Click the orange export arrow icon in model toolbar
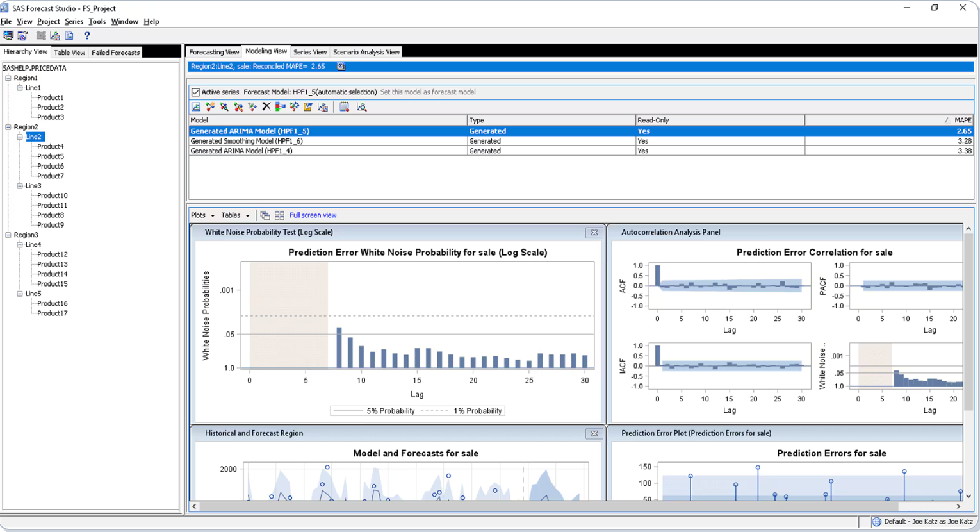 click(308, 106)
